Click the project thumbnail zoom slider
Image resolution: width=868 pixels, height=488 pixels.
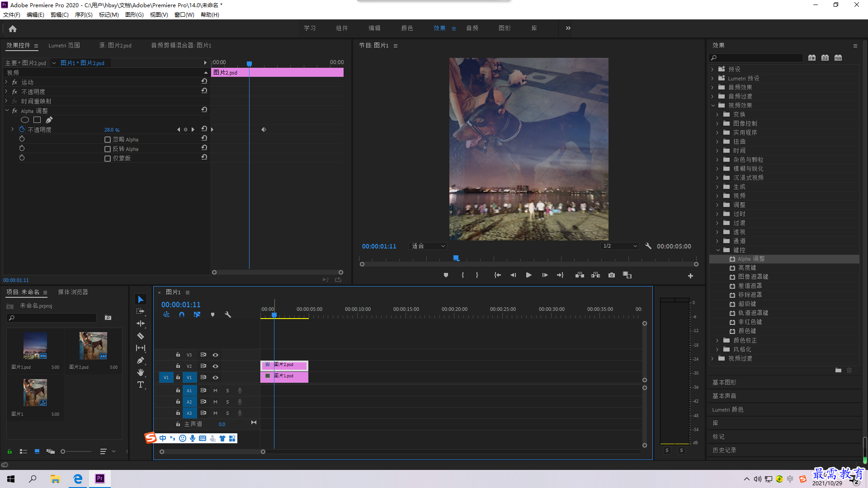click(76, 451)
